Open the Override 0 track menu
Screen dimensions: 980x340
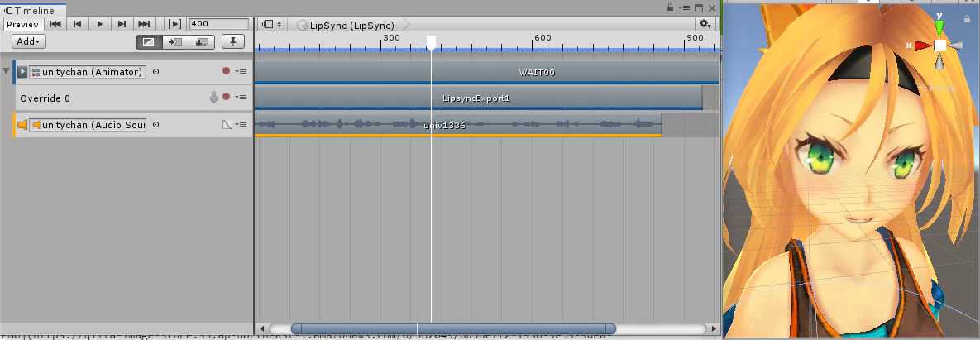(241, 98)
